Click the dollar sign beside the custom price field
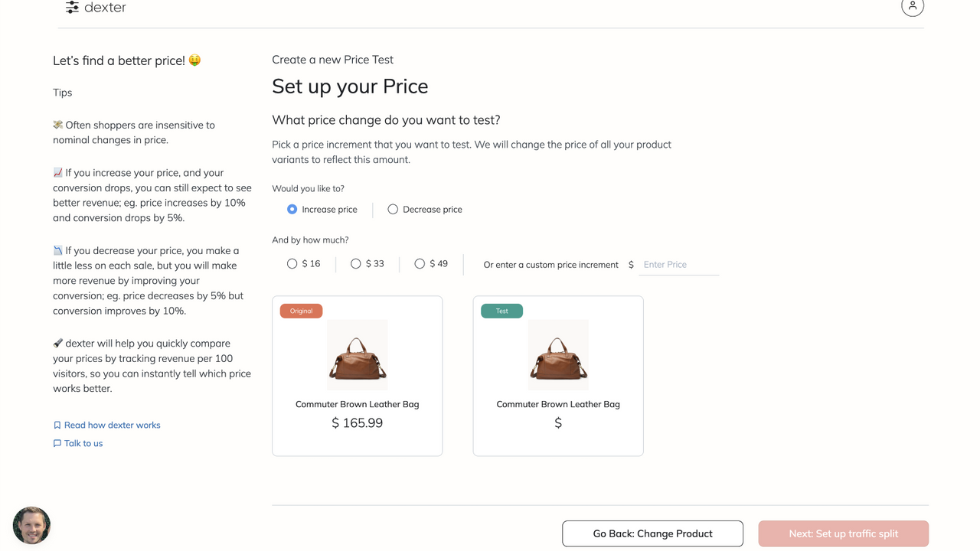The image size is (980, 551). point(631,264)
